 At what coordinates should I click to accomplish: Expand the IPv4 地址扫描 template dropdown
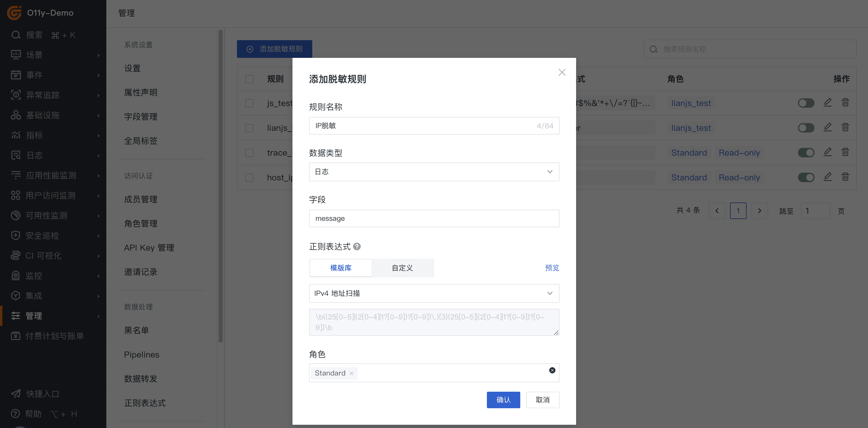[x=434, y=293]
